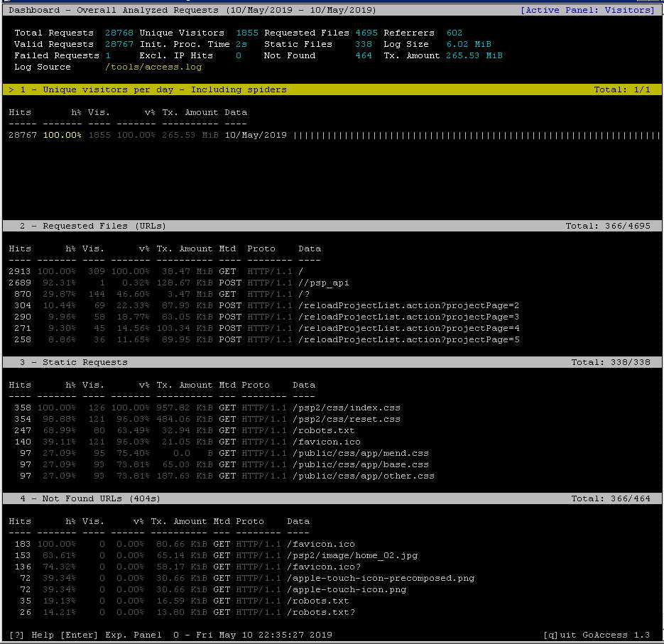
Task: Click the Total: 1/1 counter
Action: [622, 89]
